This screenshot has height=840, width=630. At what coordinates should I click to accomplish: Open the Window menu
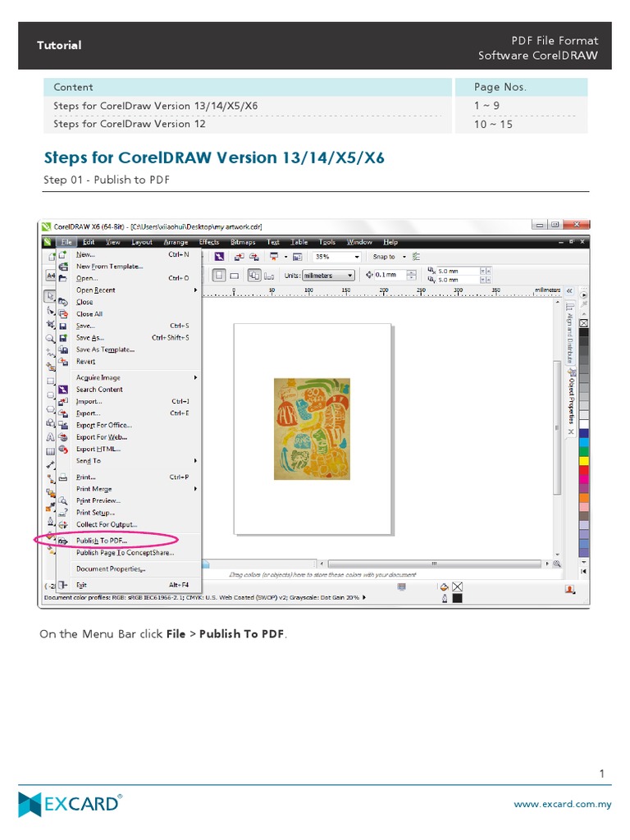pos(359,242)
